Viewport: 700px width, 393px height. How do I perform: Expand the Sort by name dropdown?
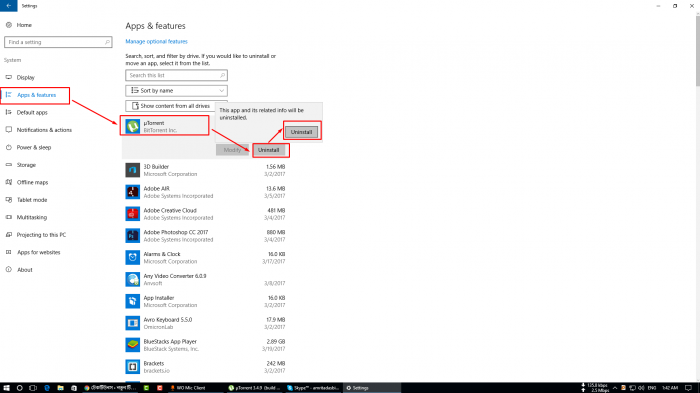click(176, 91)
